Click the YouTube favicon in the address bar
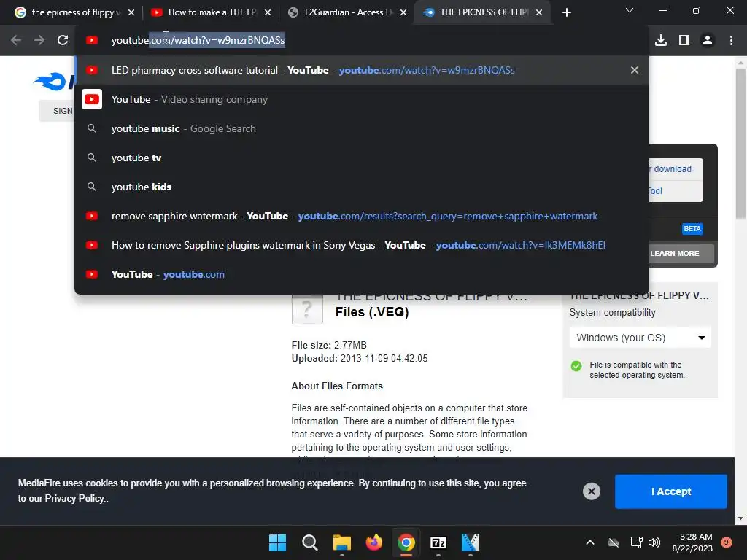Viewport: 747px width, 560px height. 92,41
